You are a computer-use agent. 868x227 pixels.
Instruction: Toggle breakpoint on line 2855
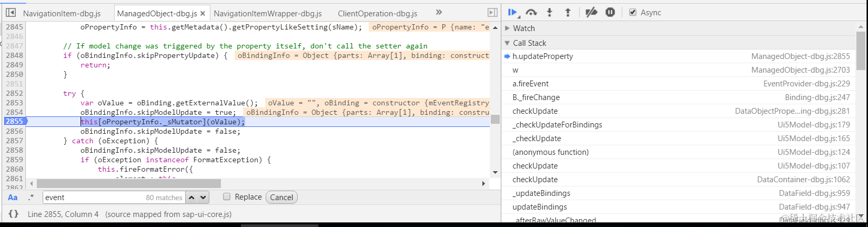[x=14, y=121]
